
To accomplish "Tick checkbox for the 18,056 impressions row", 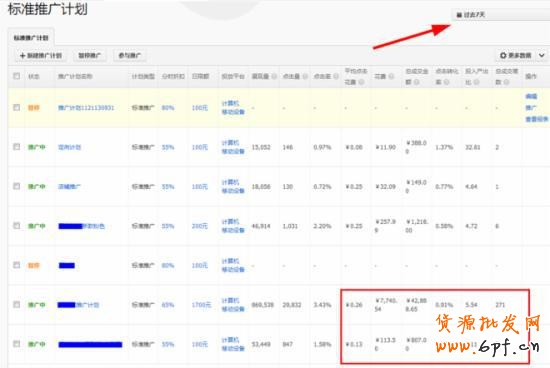I will point(16,186).
